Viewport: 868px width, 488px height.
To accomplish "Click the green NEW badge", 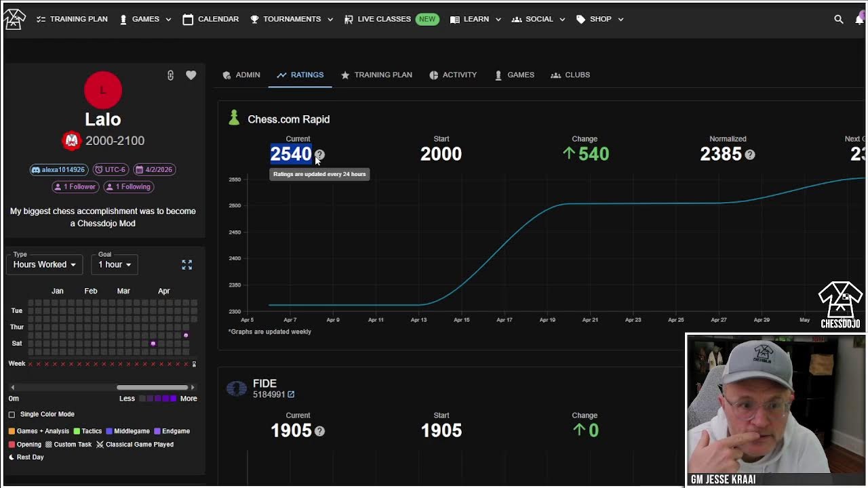I will coord(427,19).
